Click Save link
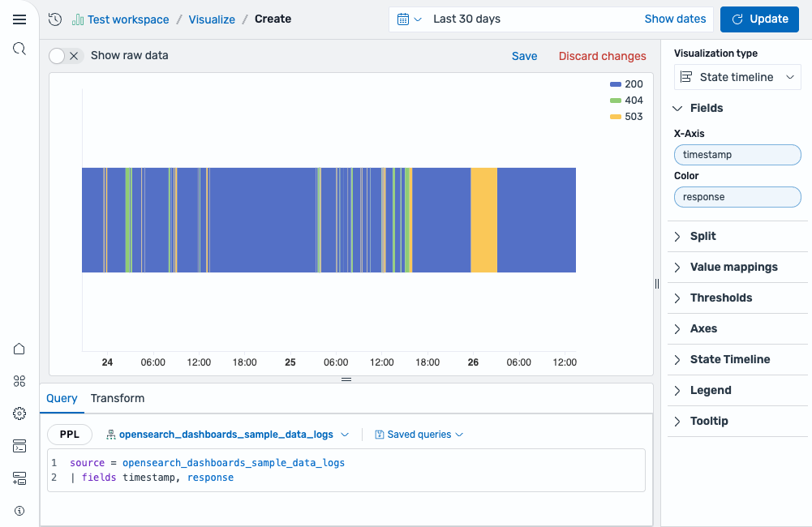812x527 pixels. [524, 56]
